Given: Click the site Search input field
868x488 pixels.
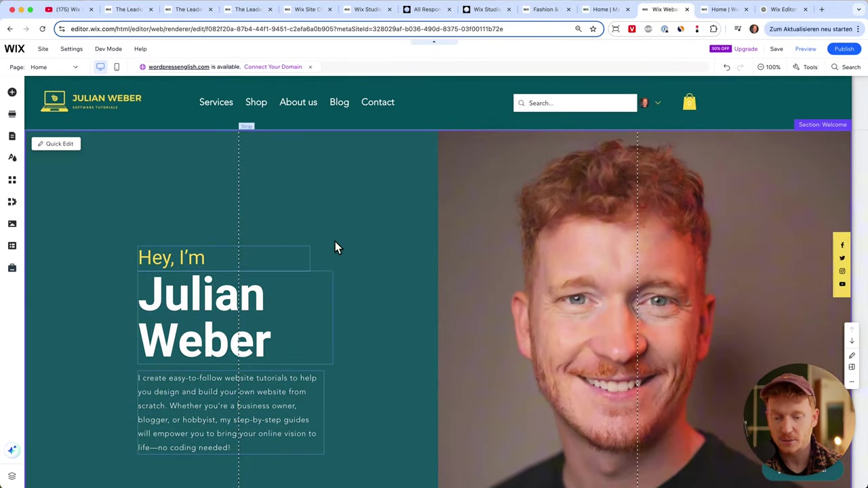Looking at the screenshot, I should tap(575, 103).
